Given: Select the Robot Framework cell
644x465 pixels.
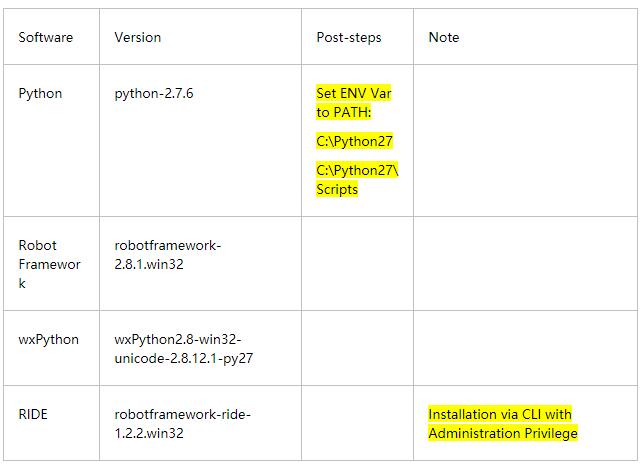Looking at the screenshot, I should point(49,264).
